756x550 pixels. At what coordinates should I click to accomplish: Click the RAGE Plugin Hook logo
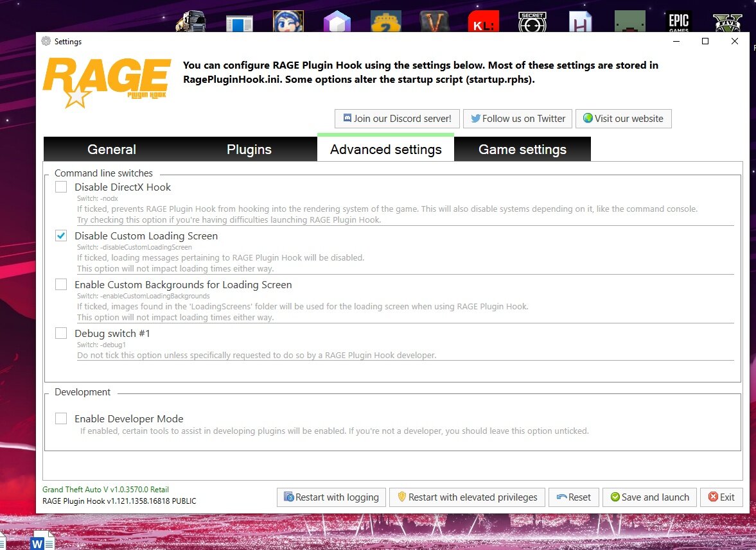[x=107, y=82]
